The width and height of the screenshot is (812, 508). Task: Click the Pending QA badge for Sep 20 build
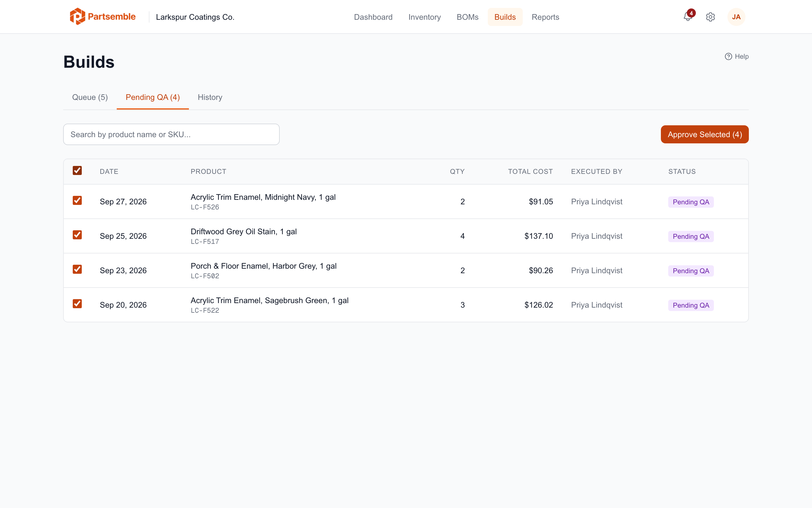click(691, 305)
